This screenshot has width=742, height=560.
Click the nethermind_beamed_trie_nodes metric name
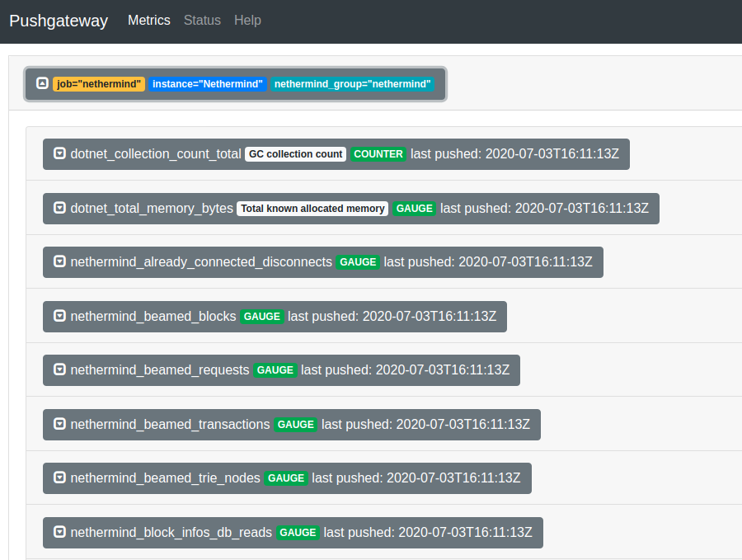(165, 478)
